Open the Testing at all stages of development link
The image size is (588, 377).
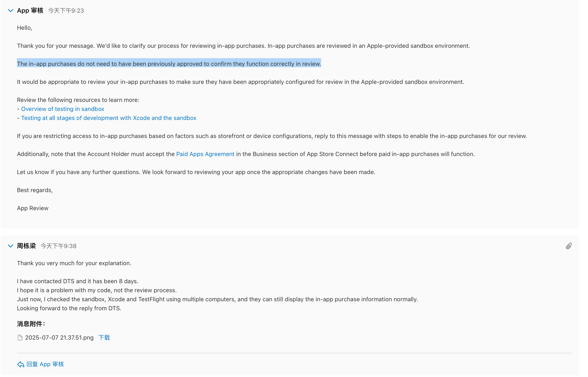point(109,118)
